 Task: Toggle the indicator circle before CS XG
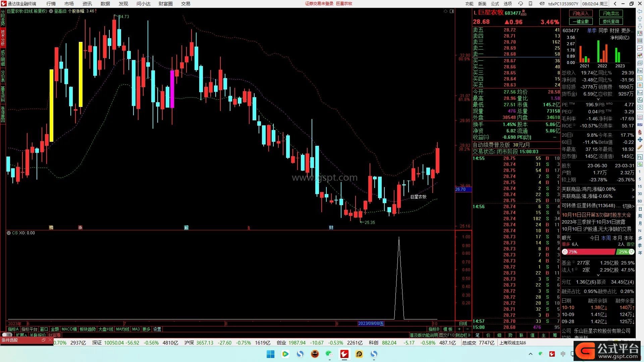[x=9, y=233]
